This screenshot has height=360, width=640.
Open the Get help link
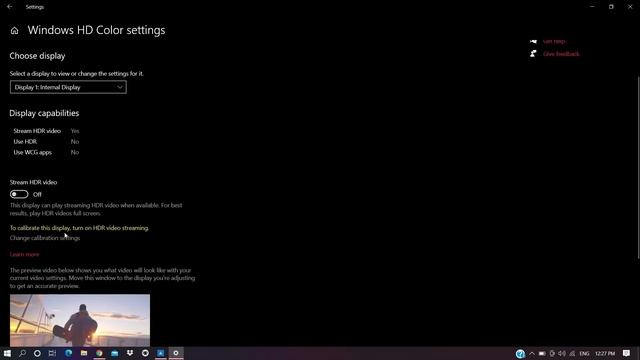point(554,41)
